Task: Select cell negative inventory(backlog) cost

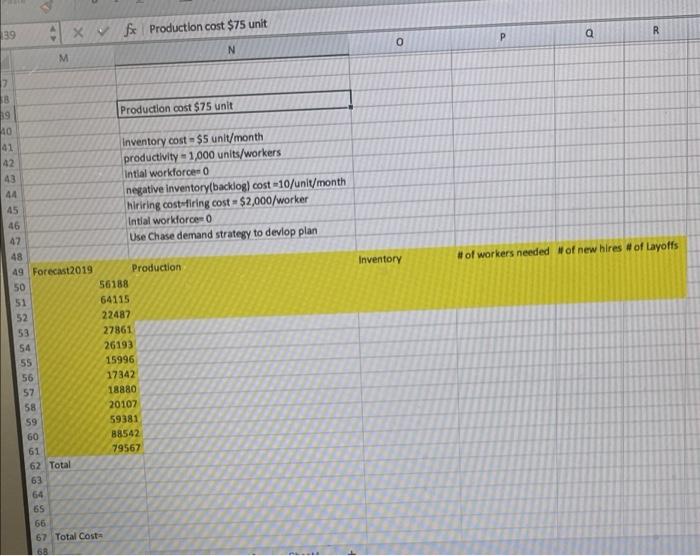Action: click(x=235, y=185)
